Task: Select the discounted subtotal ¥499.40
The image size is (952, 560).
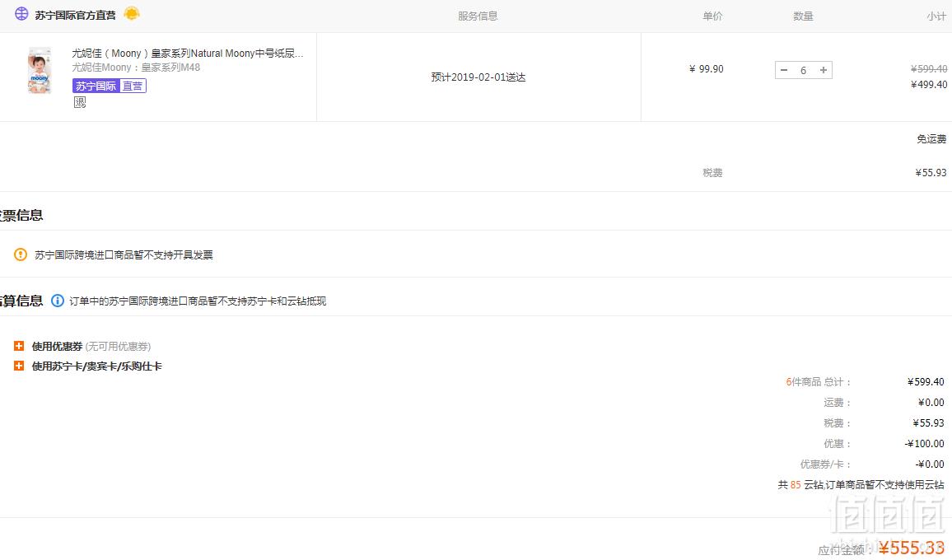Action: coord(929,85)
